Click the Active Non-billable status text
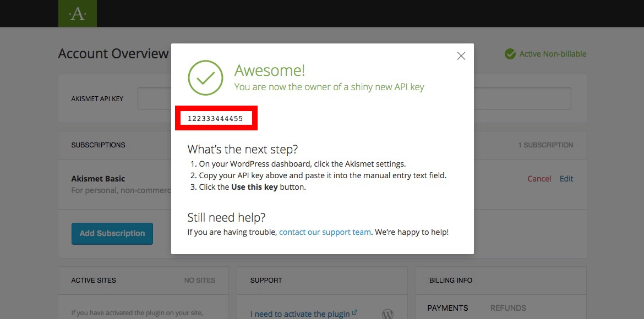Screen dimensions: 644x319 [x=553, y=54]
